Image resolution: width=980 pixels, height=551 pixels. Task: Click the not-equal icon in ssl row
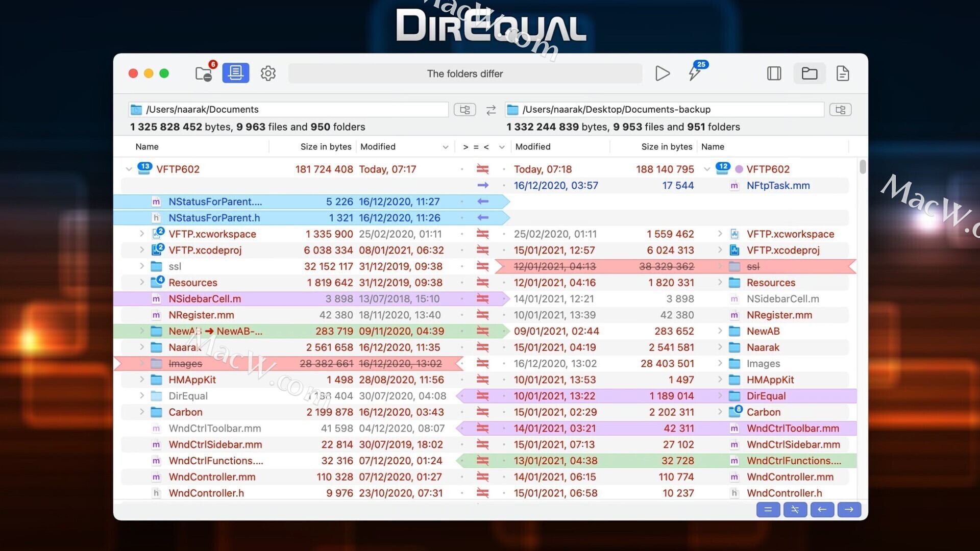click(483, 266)
